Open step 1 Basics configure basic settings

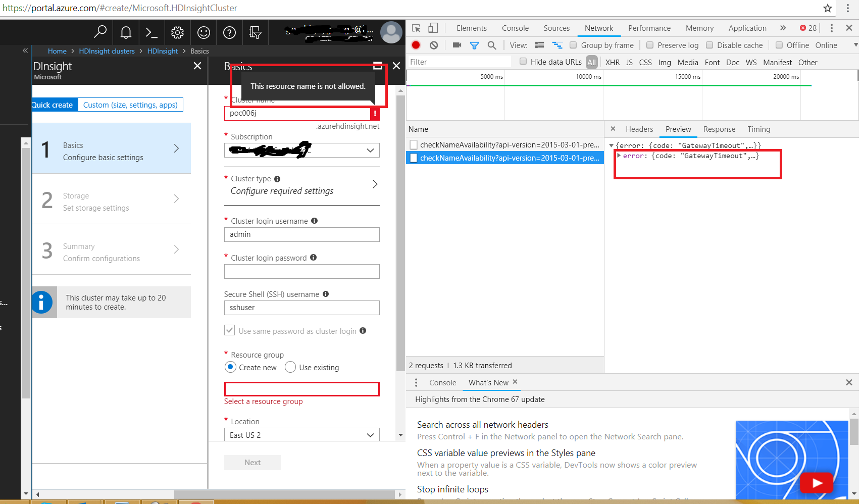112,148
